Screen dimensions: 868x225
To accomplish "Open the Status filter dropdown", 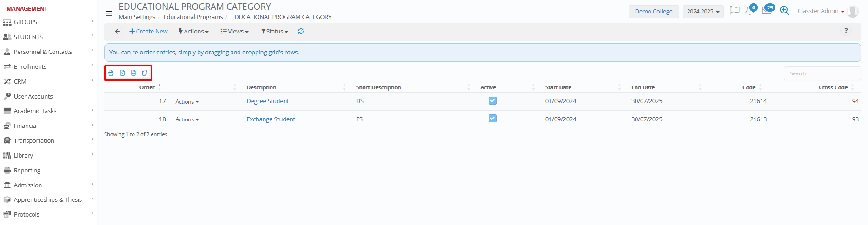I will (x=274, y=31).
